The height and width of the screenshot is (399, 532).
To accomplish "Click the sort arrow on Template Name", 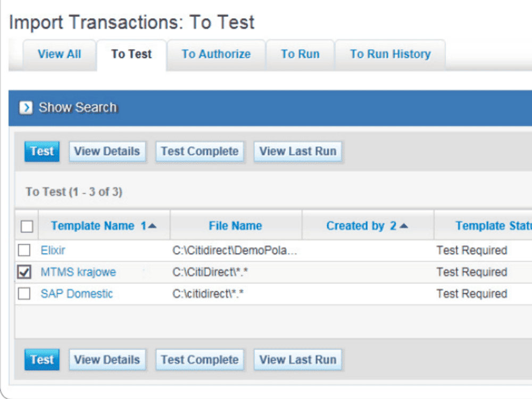I will point(153,225).
